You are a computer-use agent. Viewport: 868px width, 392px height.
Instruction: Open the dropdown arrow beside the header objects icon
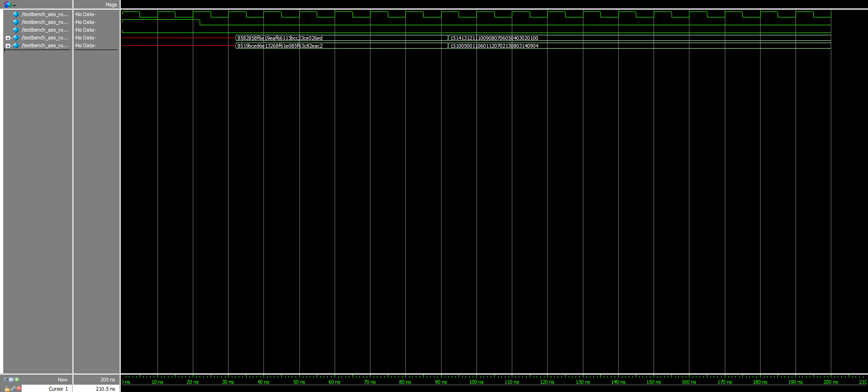[x=14, y=6]
